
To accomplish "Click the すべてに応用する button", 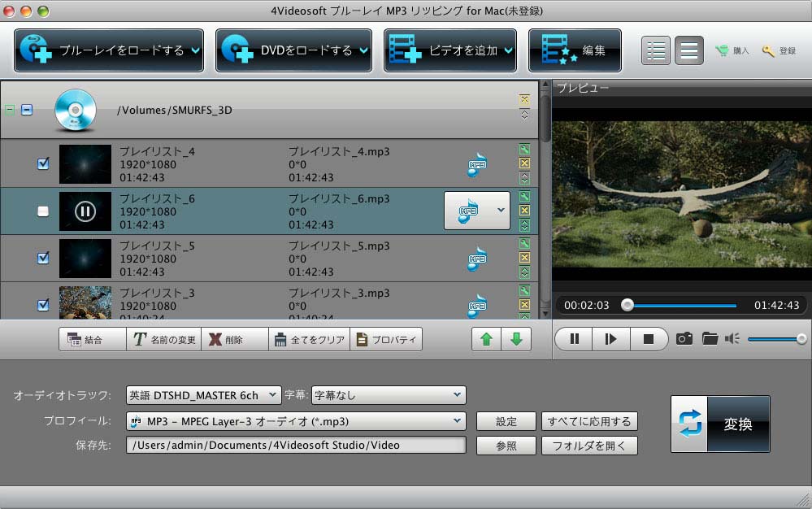I will [589, 421].
